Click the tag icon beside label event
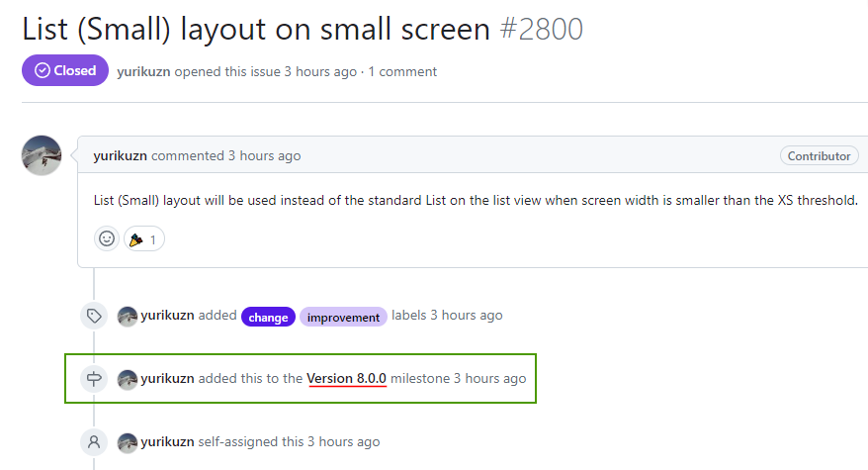 (x=94, y=316)
